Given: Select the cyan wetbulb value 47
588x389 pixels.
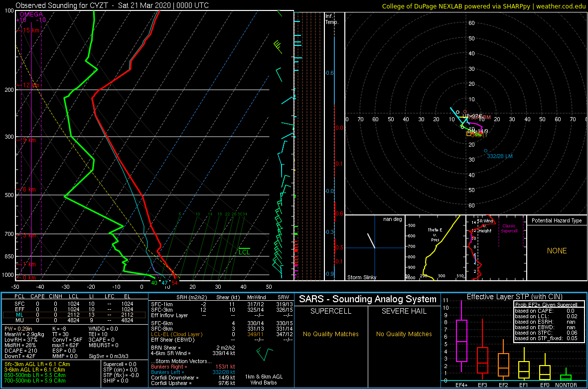Looking at the screenshot, I should [x=164, y=282].
